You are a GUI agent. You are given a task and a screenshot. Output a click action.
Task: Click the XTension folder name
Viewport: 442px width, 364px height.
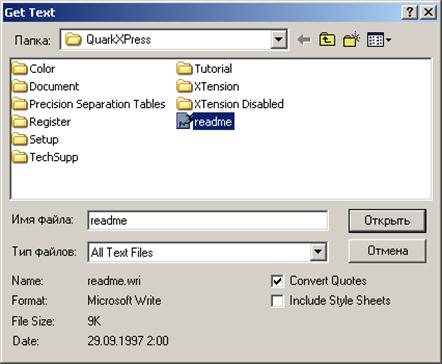[217, 87]
